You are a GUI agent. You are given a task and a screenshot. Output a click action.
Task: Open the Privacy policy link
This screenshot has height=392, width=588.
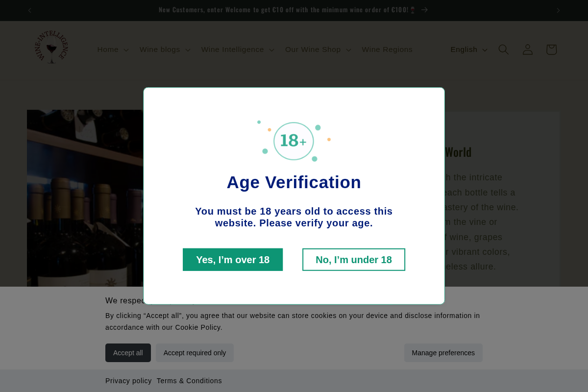128,381
